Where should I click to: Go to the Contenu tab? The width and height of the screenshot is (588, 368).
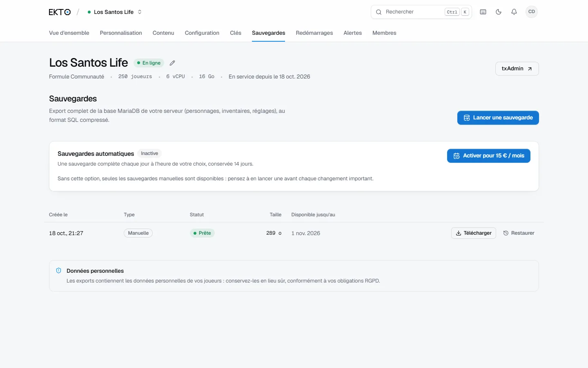[163, 33]
